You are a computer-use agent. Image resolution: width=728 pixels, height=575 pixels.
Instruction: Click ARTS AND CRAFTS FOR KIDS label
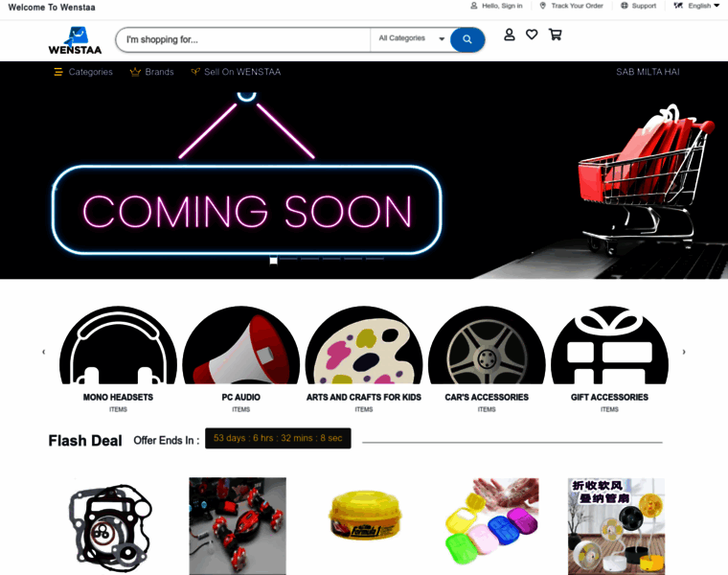coord(364,397)
